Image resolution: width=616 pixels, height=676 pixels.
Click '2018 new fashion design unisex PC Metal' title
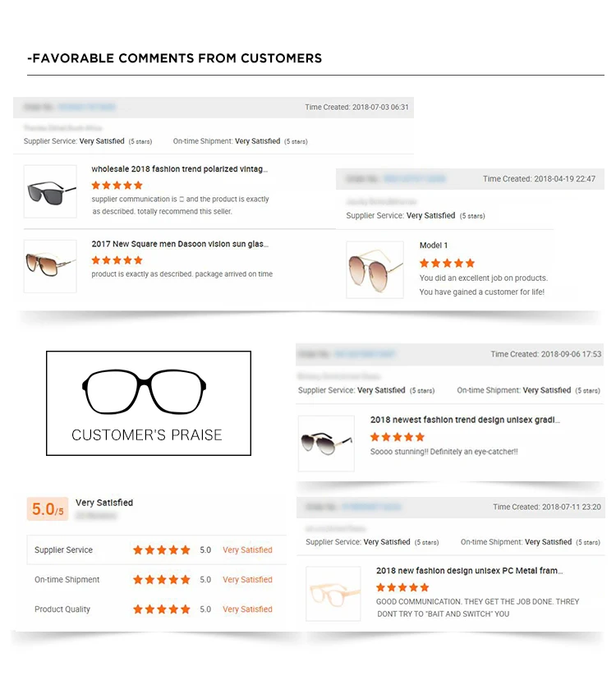[470, 571]
